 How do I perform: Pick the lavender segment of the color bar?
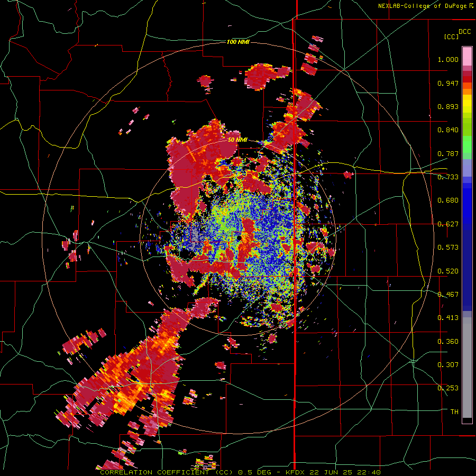pyautogui.click(x=467, y=168)
